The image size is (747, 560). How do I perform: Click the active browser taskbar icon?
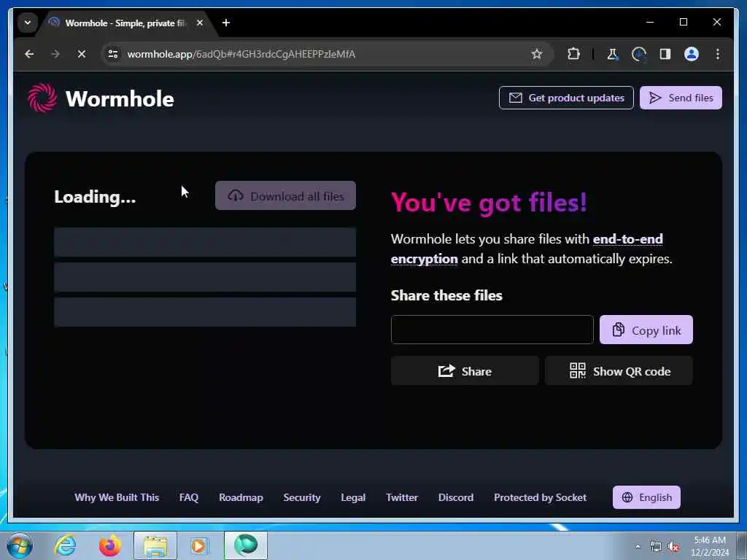coord(246,545)
